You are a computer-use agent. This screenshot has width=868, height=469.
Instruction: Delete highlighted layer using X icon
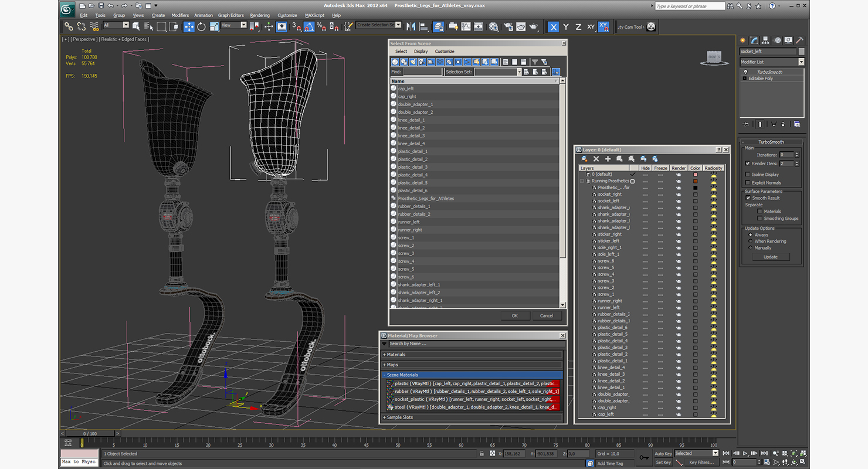coord(596,159)
